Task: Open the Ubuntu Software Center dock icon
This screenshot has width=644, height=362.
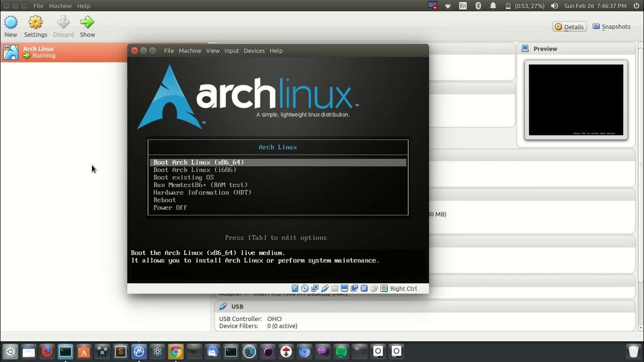Action: 84,351
